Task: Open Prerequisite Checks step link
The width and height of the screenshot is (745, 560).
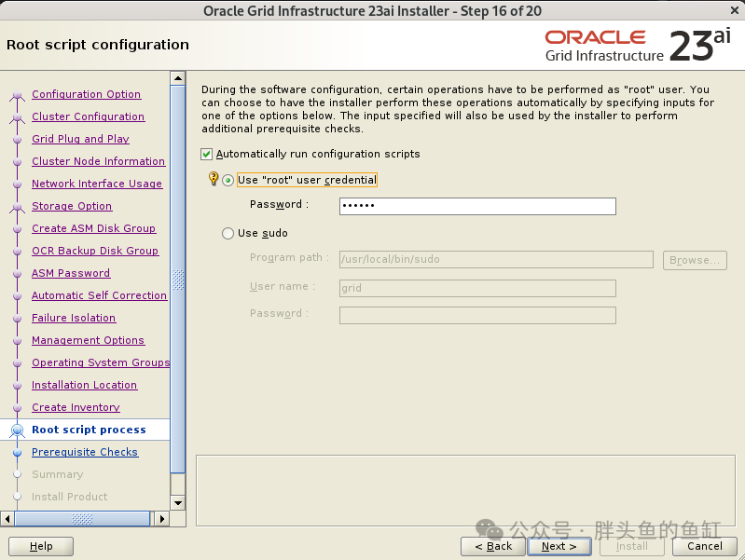Action: tap(85, 452)
